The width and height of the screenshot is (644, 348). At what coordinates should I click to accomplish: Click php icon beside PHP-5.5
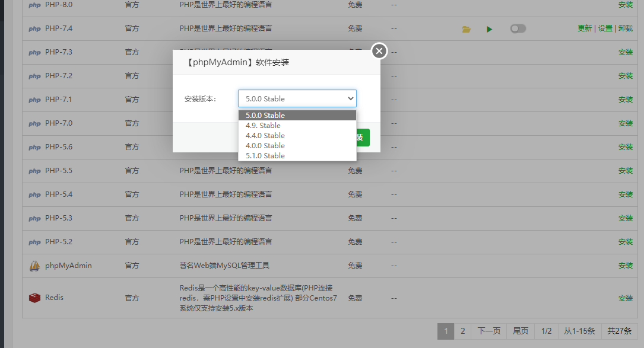[x=34, y=171]
